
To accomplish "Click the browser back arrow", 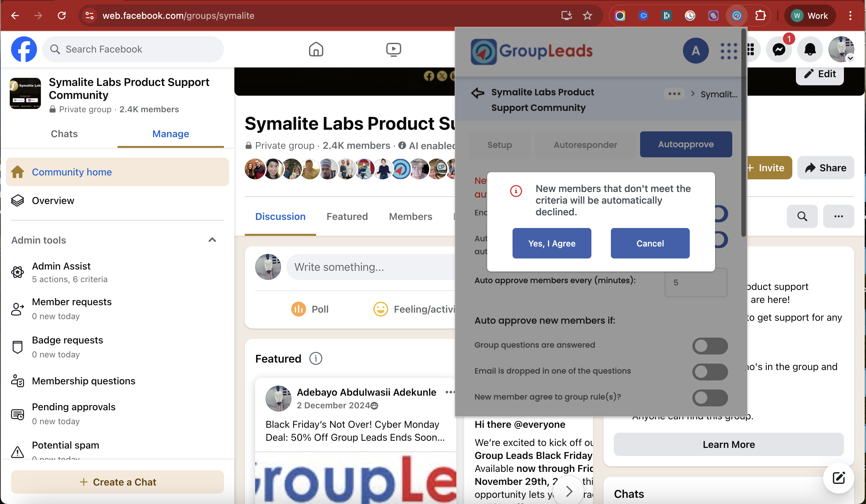I will 15,16.
